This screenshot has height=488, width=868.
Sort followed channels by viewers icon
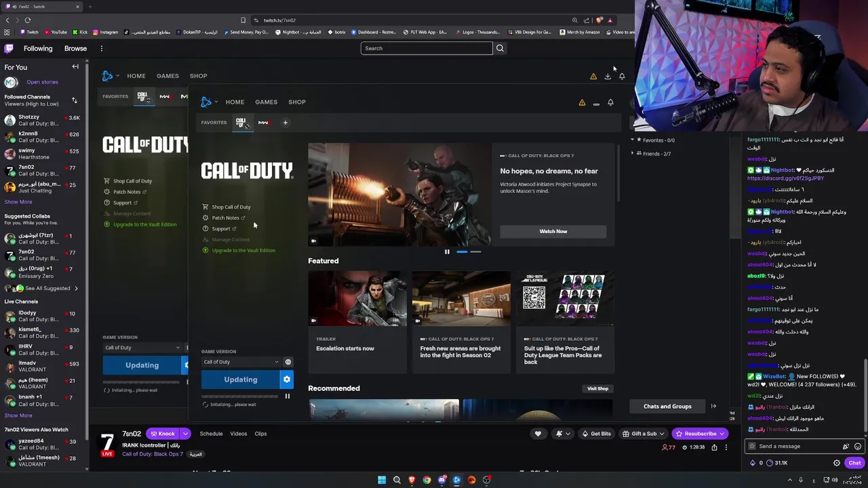click(x=75, y=100)
